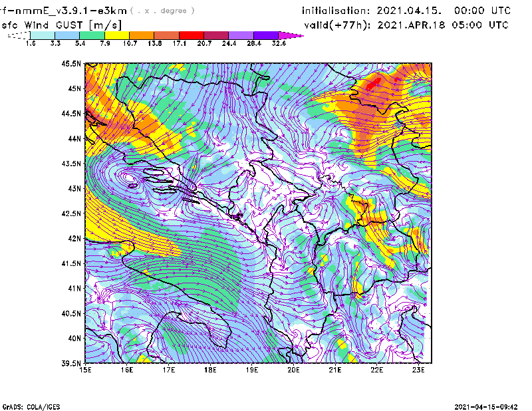Click the 20E longitude label
This screenshot has height=411, width=532.
pos(293,370)
